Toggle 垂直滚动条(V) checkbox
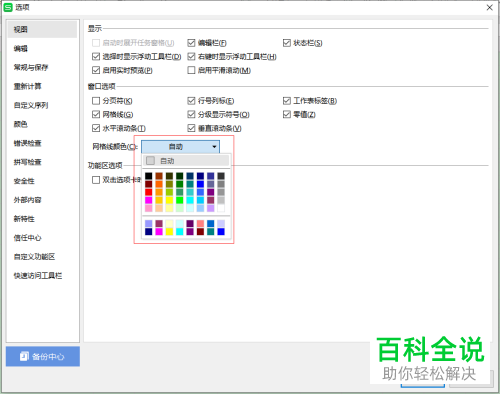This screenshot has height=394, width=500. click(191, 128)
